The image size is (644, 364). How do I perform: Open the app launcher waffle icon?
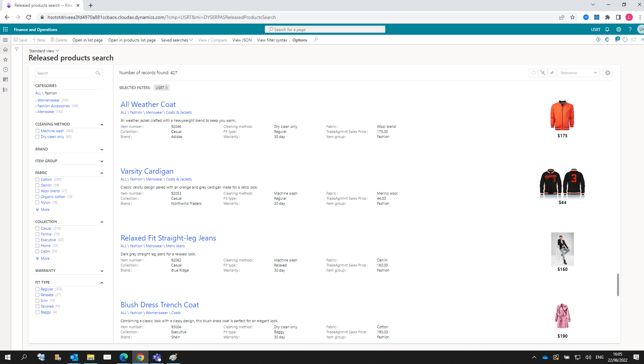coord(5,29)
